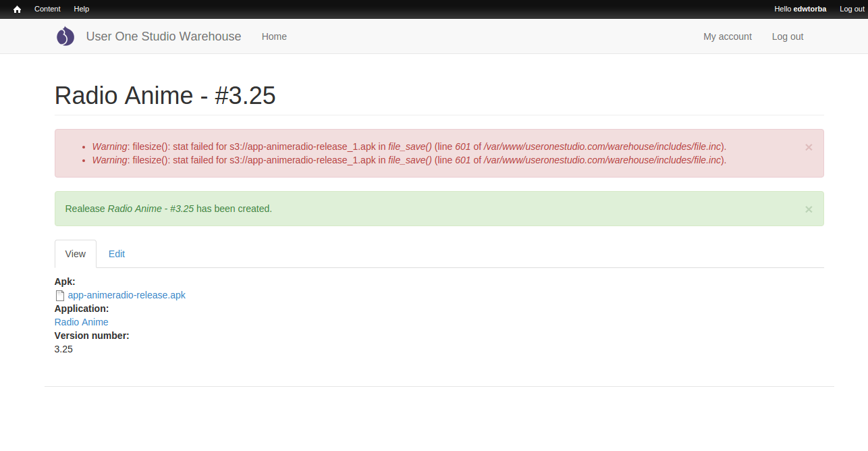Select the View tab
The height and width of the screenshot is (451, 868).
[76, 254]
